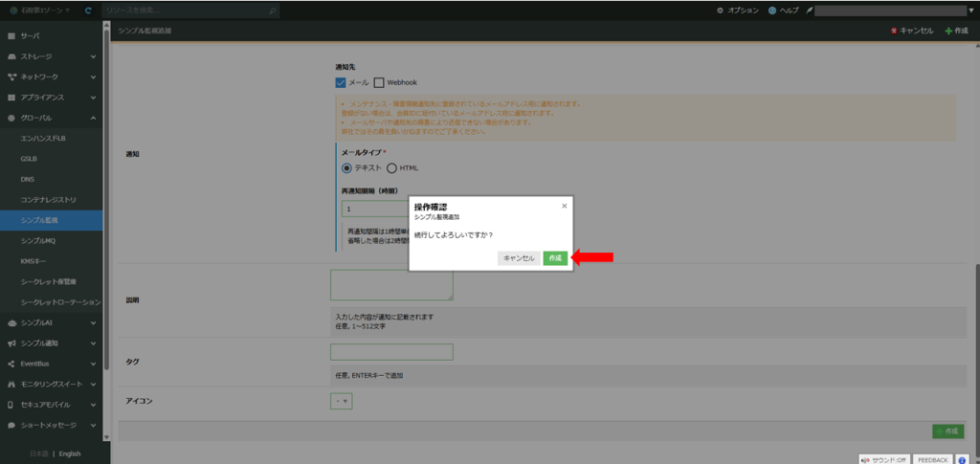Viewport: 980px width, 464px height.
Task: Collapse the グローバル sidebar section
Action: [x=93, y=118]
